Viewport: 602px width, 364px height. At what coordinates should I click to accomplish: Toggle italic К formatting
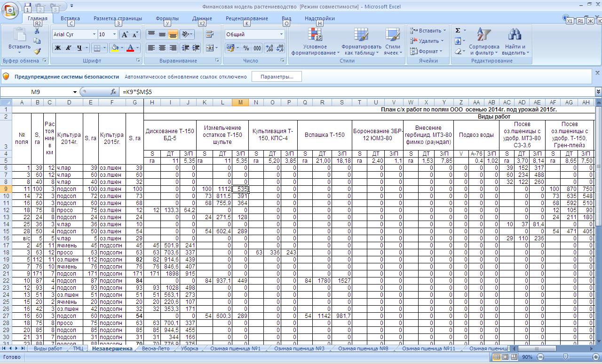(x=68, y=47)
